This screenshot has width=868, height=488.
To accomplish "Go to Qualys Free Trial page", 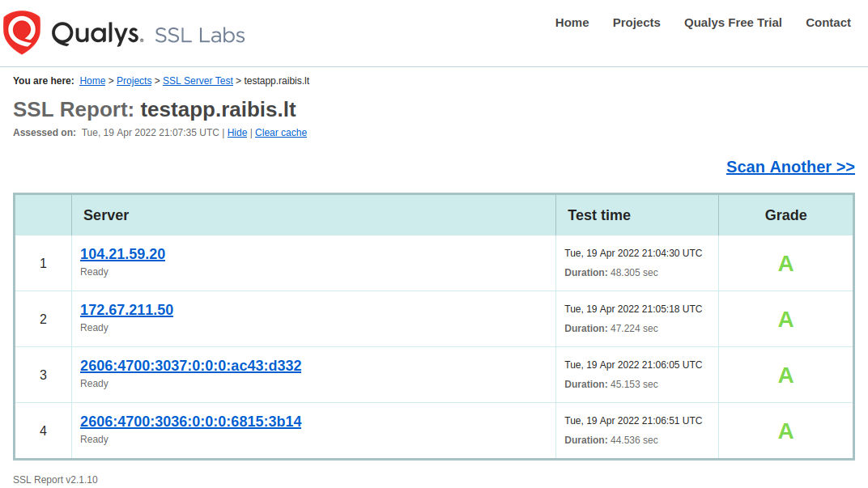I will pos(733,23).
